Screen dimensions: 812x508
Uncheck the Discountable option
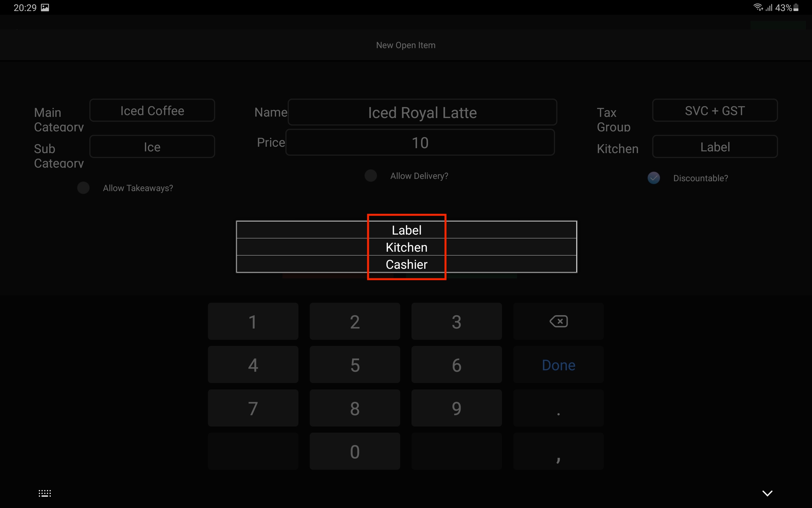point(653,178)
